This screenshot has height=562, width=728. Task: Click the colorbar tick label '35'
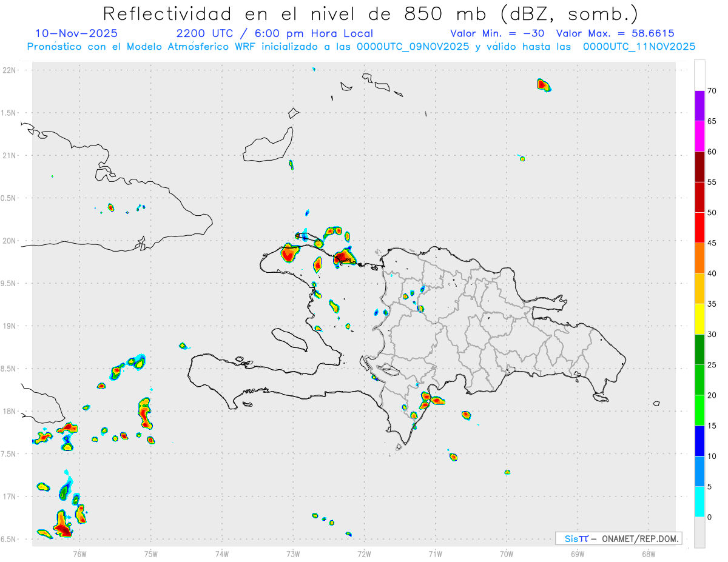click(712, 304)
